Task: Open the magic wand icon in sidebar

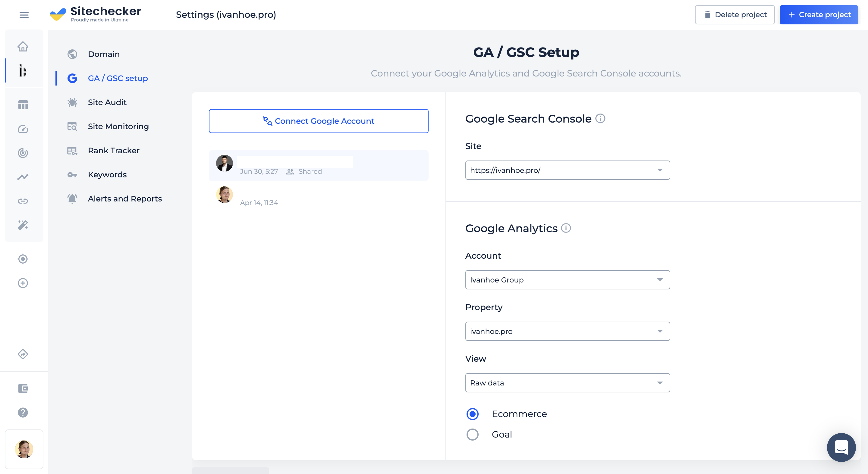Action: coord(23,225)
